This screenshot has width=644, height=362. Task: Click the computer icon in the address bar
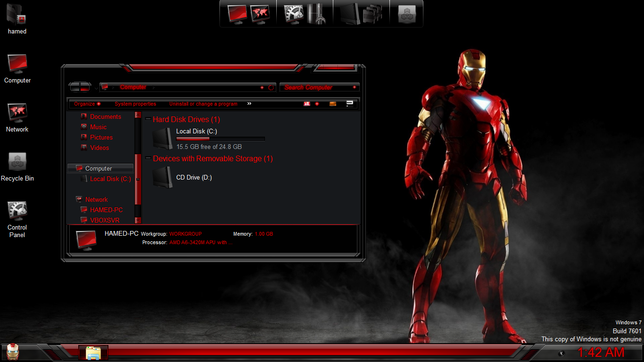[x=105, y=87]
